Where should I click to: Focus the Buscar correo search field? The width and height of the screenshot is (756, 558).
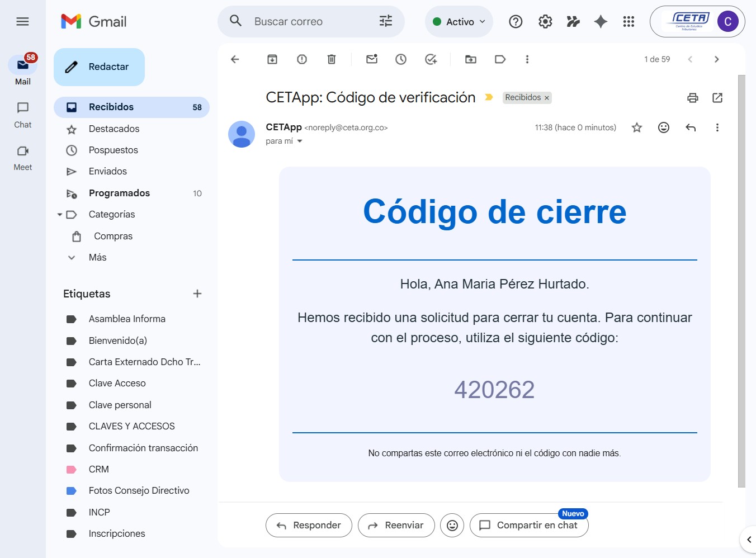click(310, 21)
